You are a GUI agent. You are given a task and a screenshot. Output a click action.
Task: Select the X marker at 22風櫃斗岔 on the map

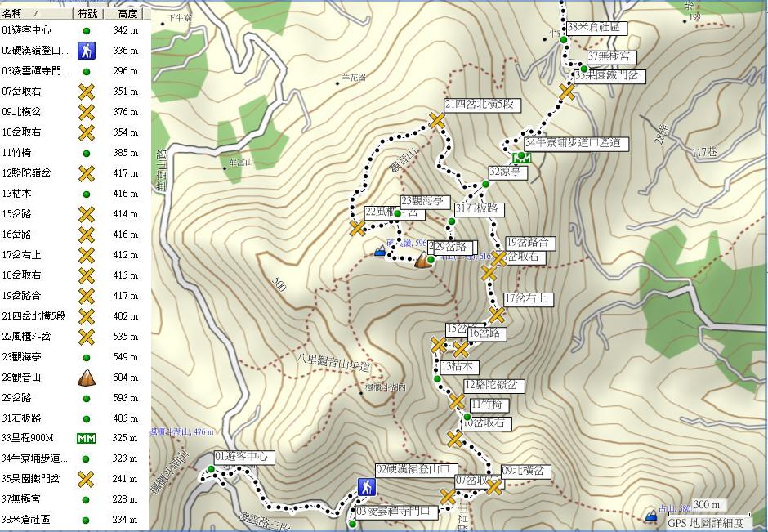click(358, 228)
